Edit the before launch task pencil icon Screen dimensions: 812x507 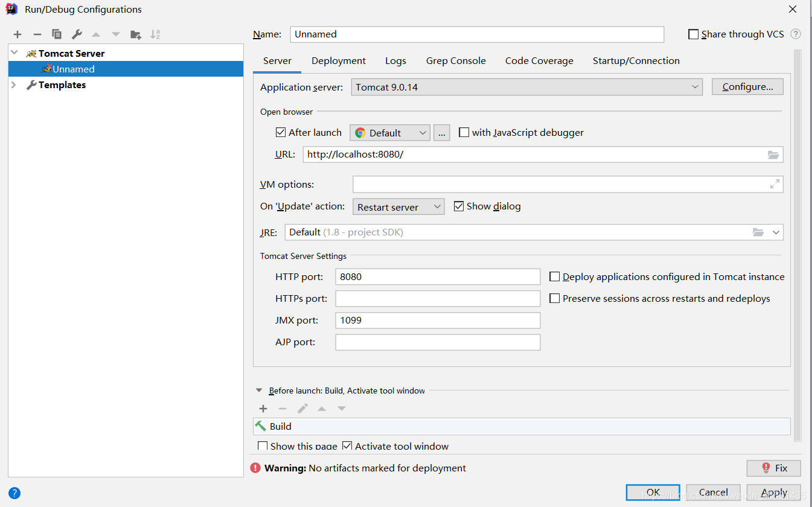point(302,409)
